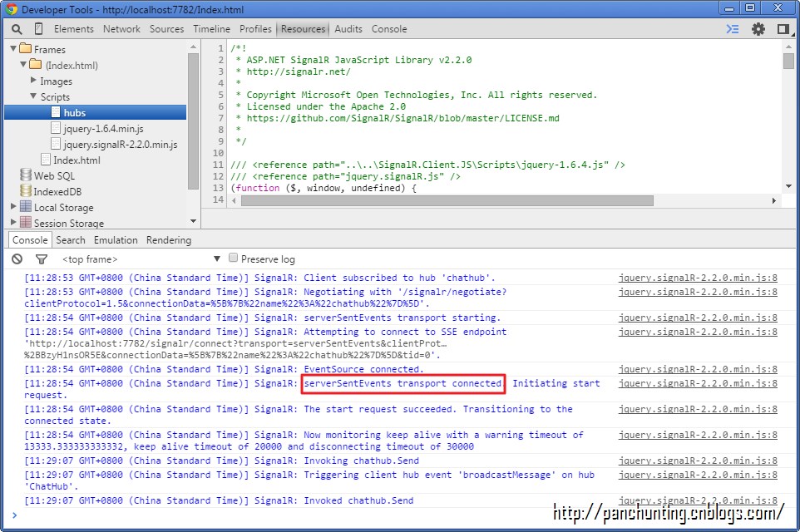800x532 pixels.
Task: Click 'EventSource connected.' log entry
Action: pyautogui.click(x=363, y=369)
